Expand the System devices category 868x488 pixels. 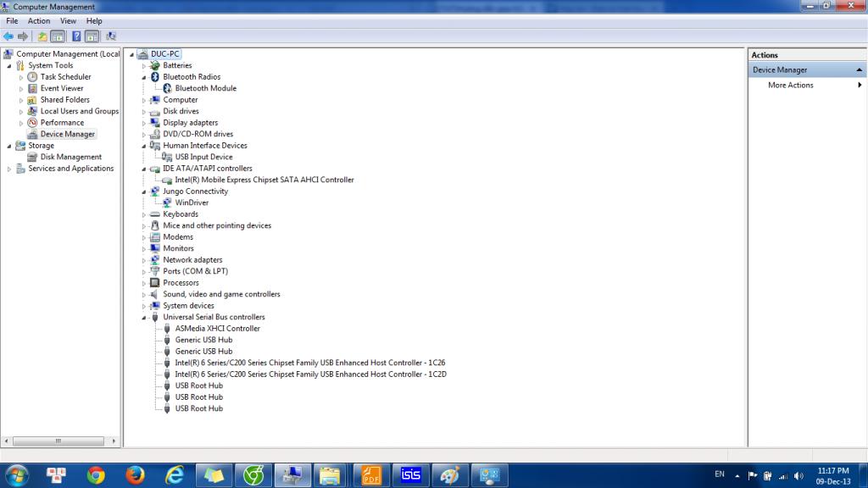click(x=144, y=306)
